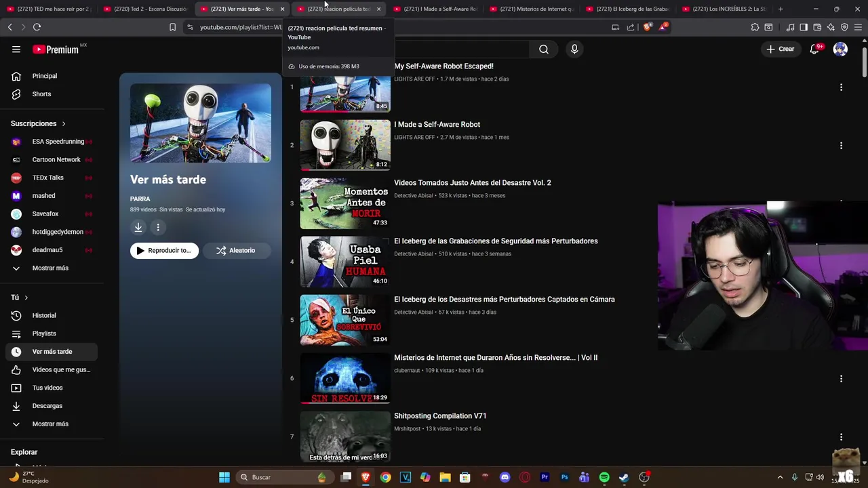This screenshot has width=868, height=488.
Task: Open Videos Tomados Justo Antes thumbnail
Action: point(345,203)
